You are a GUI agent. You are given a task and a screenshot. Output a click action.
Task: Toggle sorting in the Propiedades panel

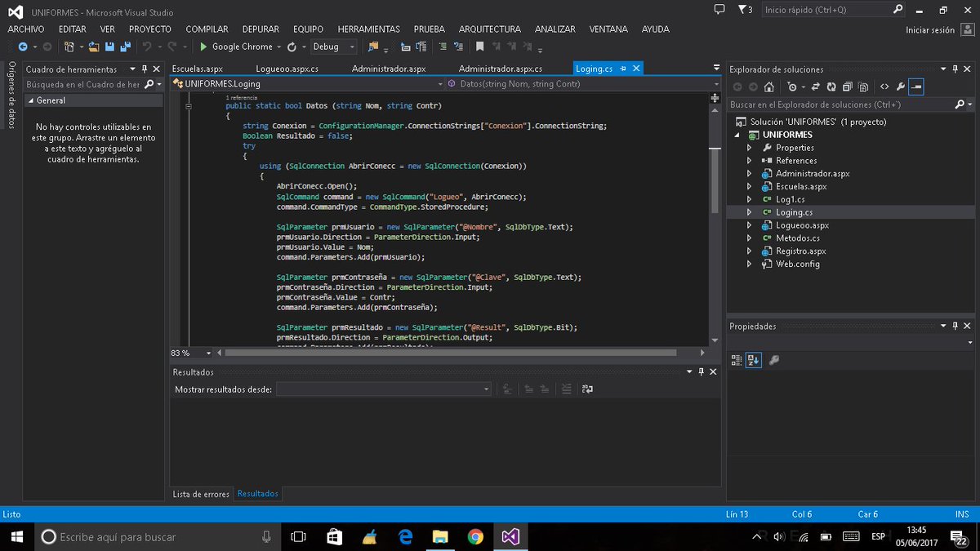point(751,360)
